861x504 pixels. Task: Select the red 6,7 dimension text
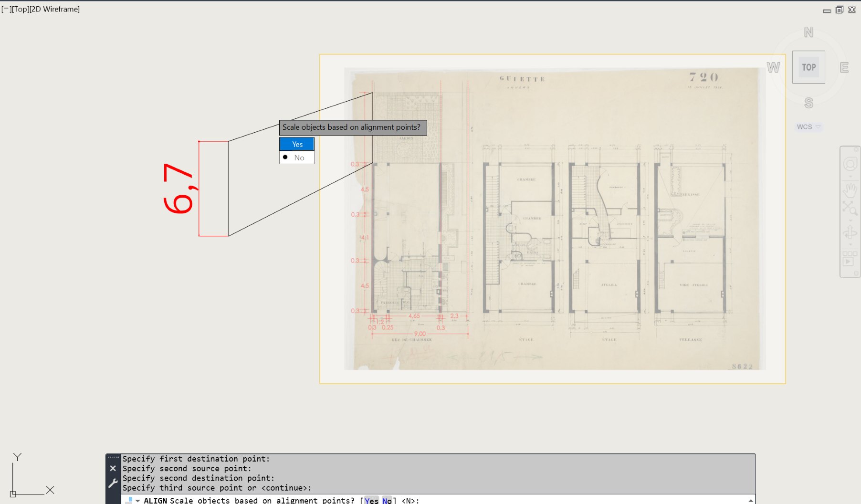pos(178,188)
